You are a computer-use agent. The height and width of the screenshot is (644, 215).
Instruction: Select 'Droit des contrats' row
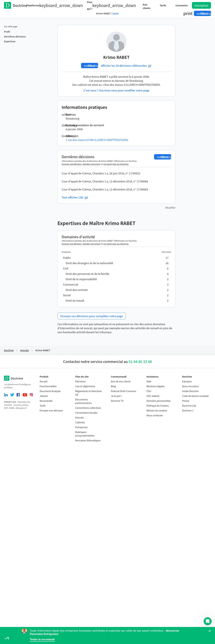coord(116,290)
